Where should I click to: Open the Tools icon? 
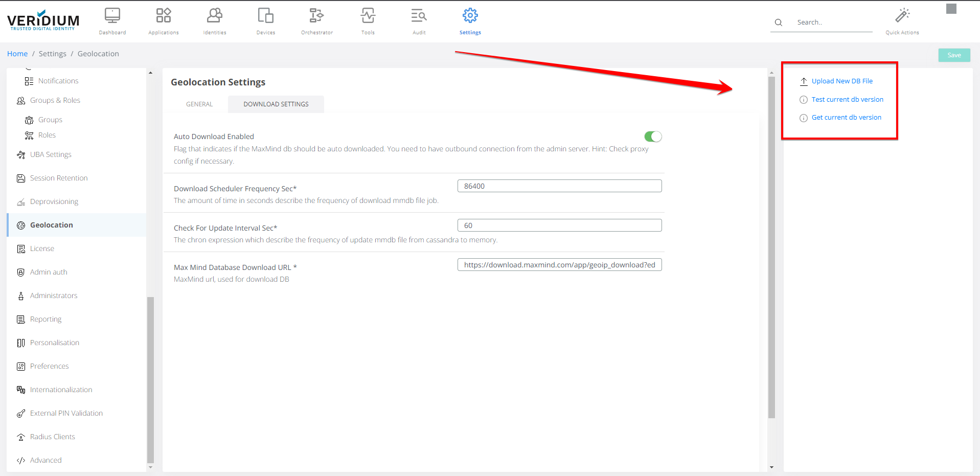368,16
